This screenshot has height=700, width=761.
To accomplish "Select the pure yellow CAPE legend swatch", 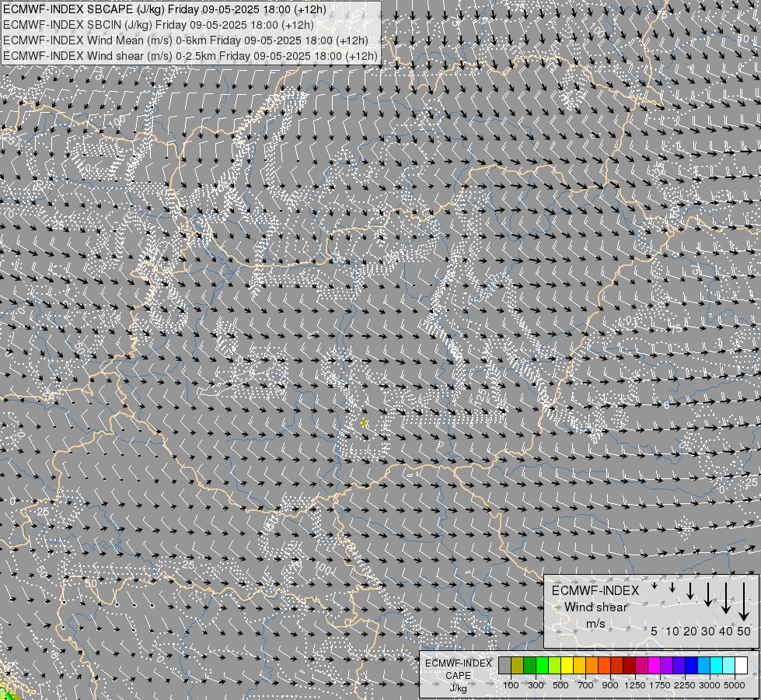I will [567, 665].
